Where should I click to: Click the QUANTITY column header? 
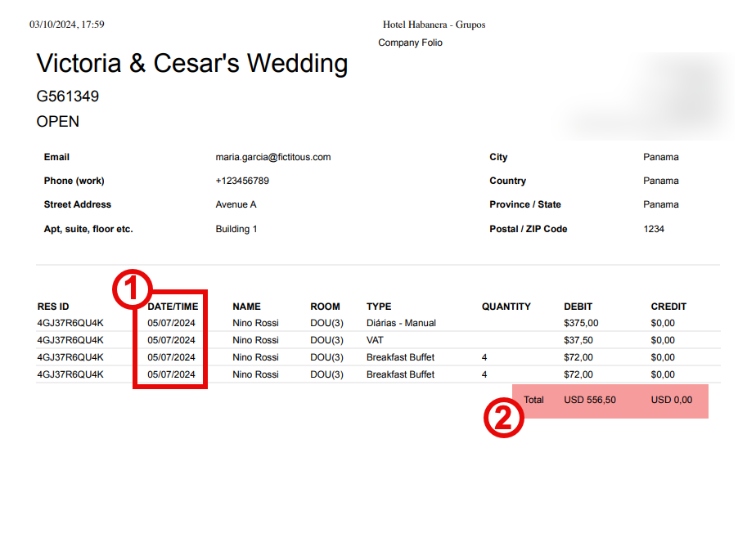(506, 307)
